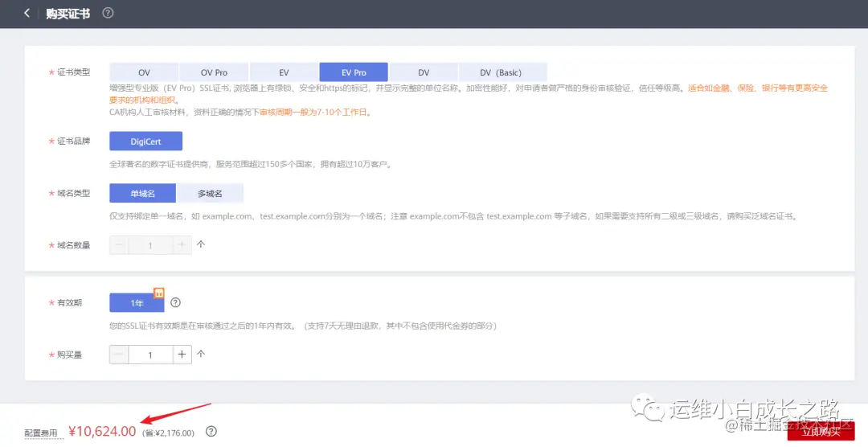Click the (省:¥2,176.00) savings text
This screenshot has width=868, height=447.
(168, 433)
